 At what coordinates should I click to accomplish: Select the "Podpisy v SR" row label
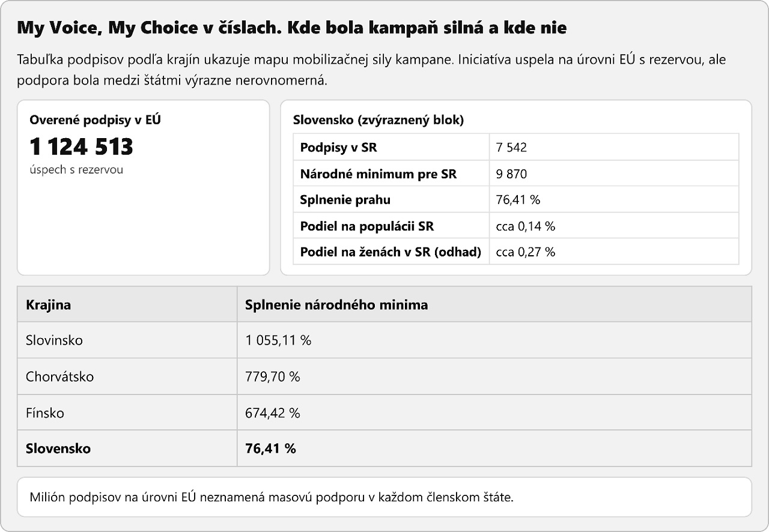click(x=339, y=147)
